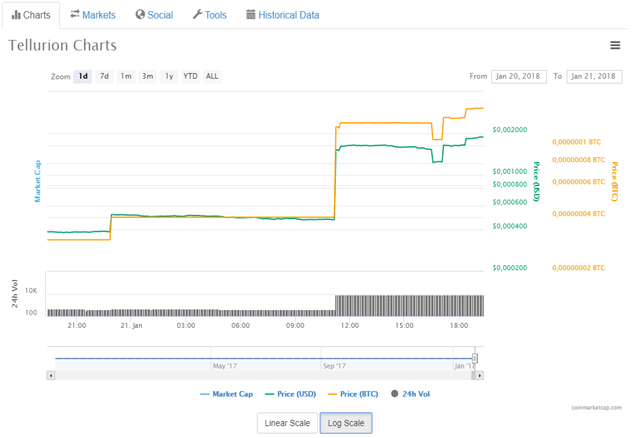Click the $0,000200 USD axis label
633x438 pixels.
coord(510,268)
